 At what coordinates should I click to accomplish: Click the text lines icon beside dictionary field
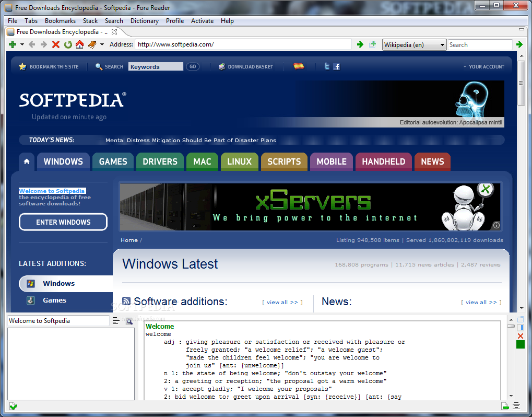coord(116,320)
